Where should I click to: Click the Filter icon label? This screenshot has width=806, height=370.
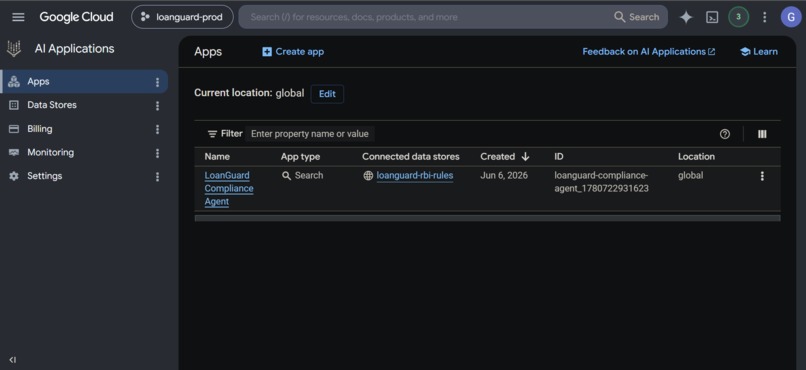225,134
